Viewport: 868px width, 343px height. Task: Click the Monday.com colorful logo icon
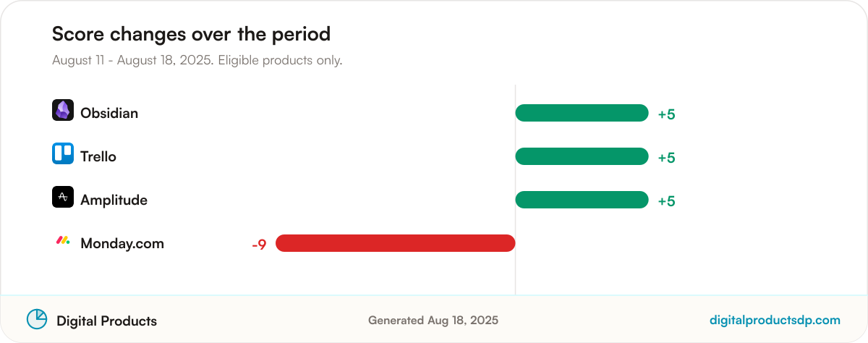pyautogui.click(x=63, y=240)
